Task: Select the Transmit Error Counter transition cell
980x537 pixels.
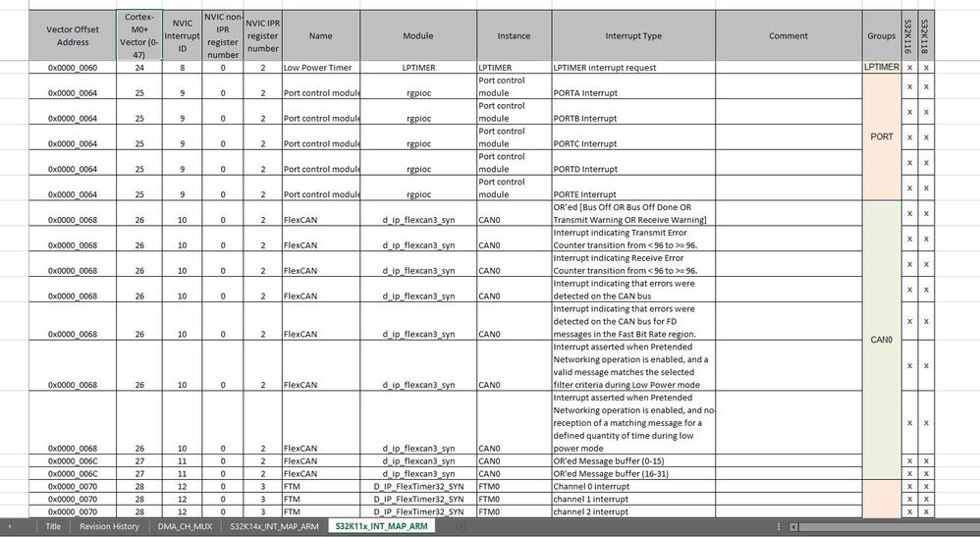Action: [x=633, y=239]
